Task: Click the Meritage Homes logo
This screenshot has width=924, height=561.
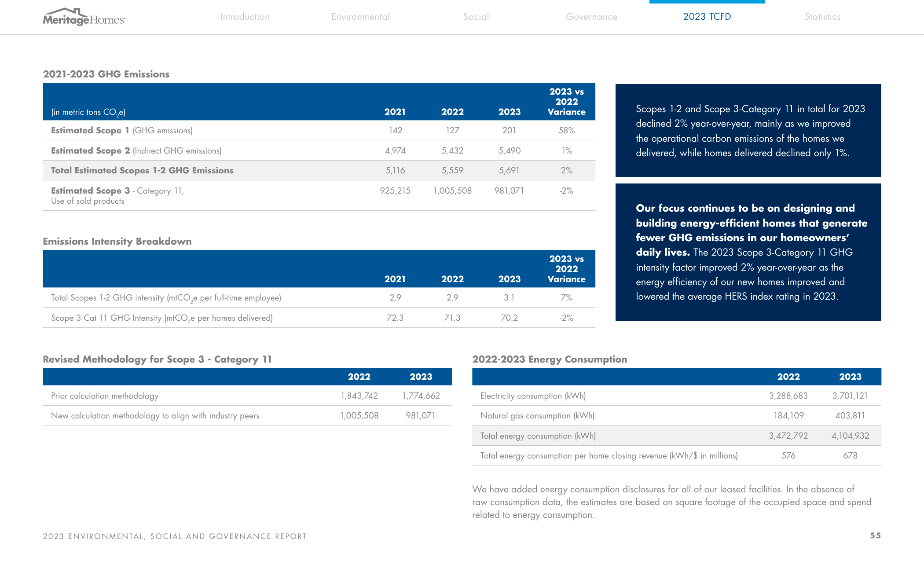Action: click(x=84, y=17)
